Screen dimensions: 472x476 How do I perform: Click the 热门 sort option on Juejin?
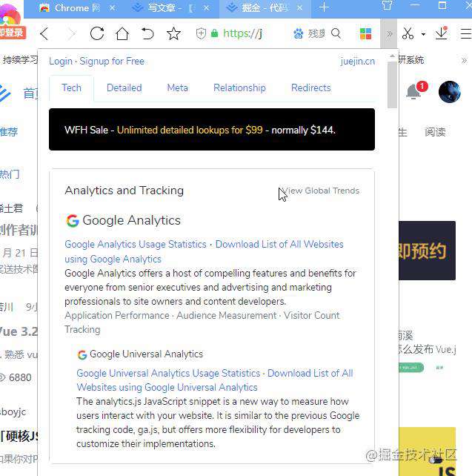[x=10, y=174]
